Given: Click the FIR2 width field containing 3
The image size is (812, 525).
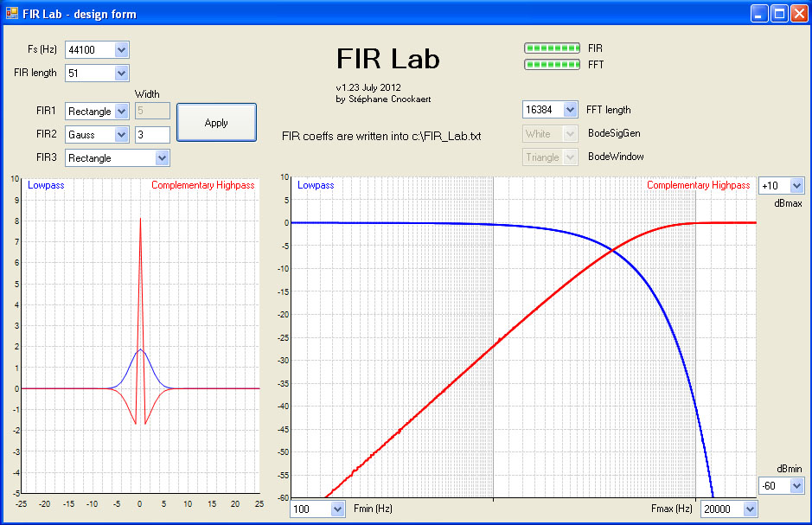Looking at the screenshot, I should coord(152,135).
